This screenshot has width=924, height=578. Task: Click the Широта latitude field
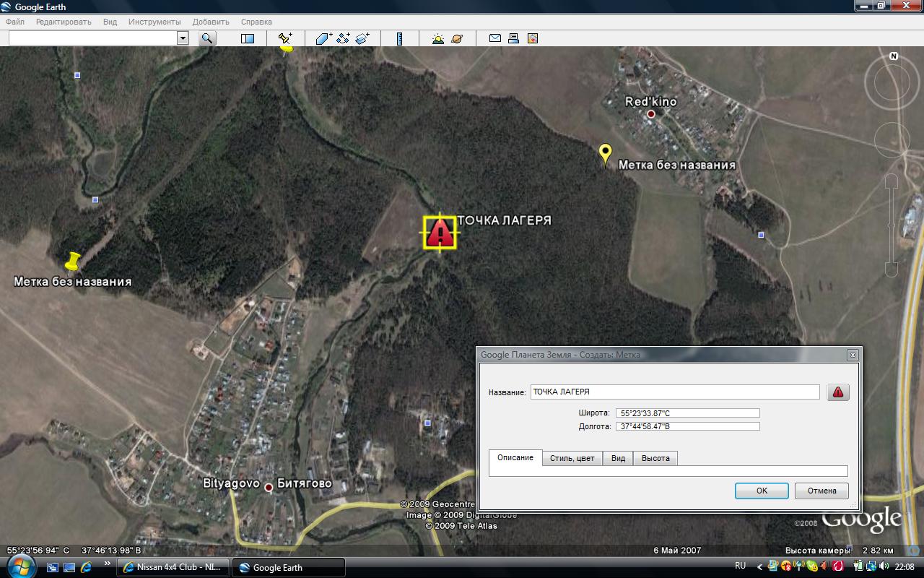point(688,413)
